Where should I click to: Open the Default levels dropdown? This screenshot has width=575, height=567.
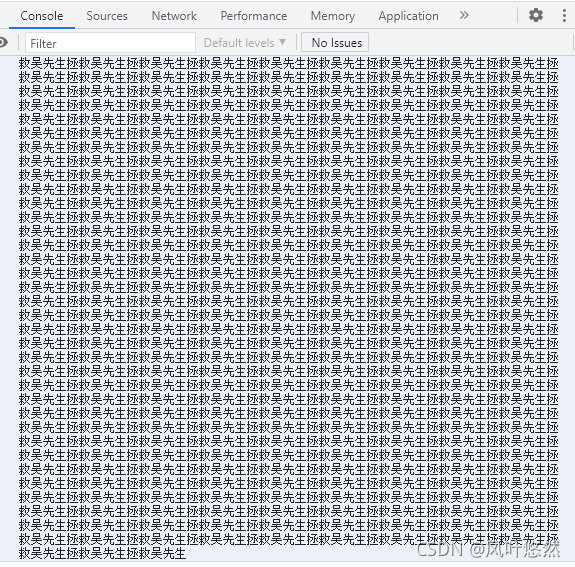tap(245, 43)
